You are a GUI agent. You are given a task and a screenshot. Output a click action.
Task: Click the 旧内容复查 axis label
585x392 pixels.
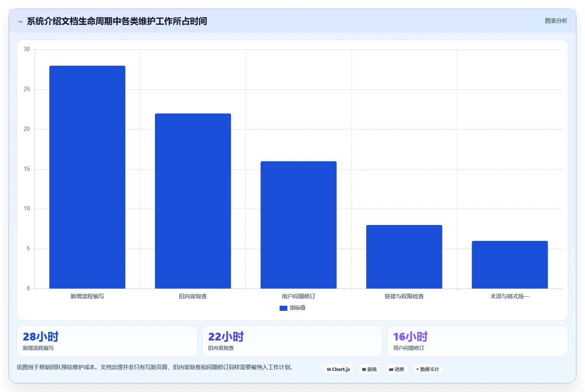pyautogui.click(x=193, y=296)
